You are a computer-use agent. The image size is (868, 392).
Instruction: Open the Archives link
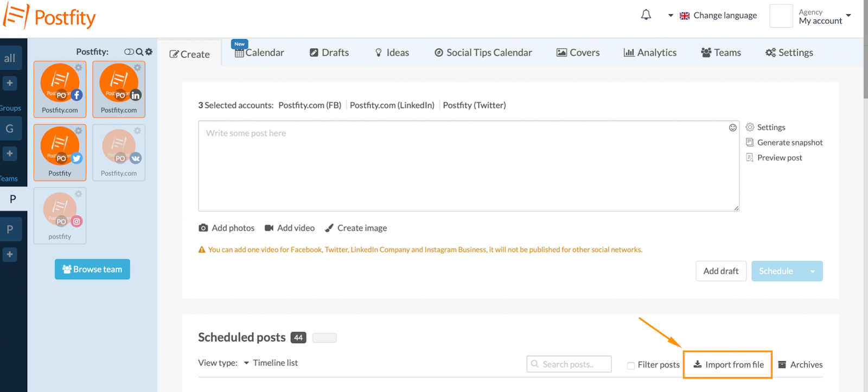pyautogui.click(x=800, y=365)
